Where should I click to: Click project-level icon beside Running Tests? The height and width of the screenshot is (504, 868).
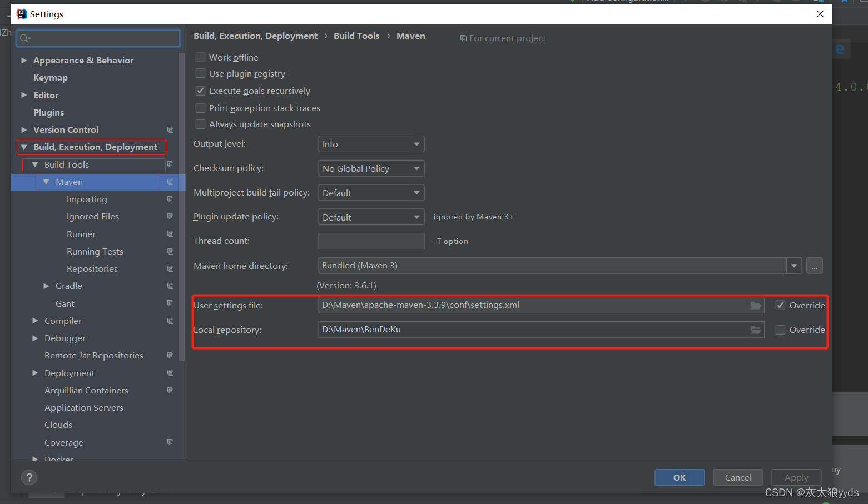coord(171,252)
